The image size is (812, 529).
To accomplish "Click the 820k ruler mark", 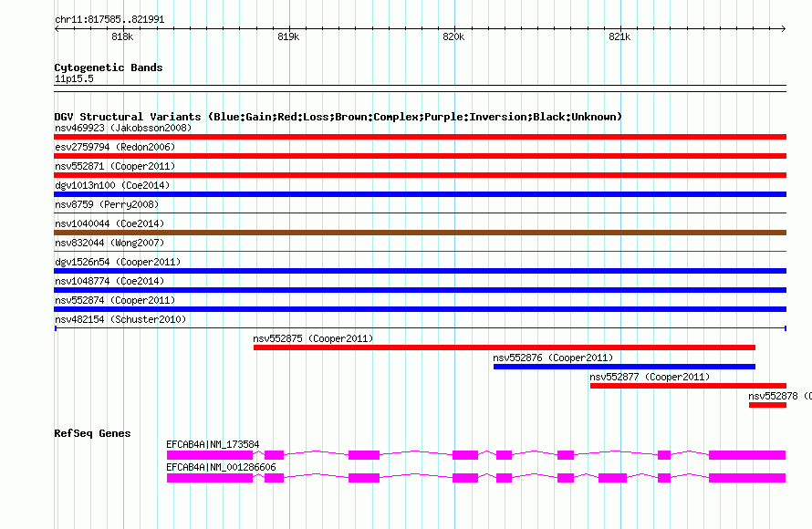I will coord(454,36).
